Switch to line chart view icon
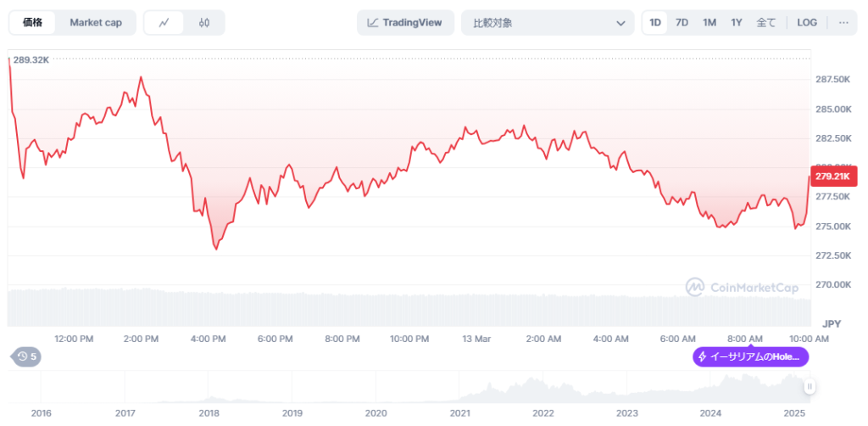 (164, 23)
